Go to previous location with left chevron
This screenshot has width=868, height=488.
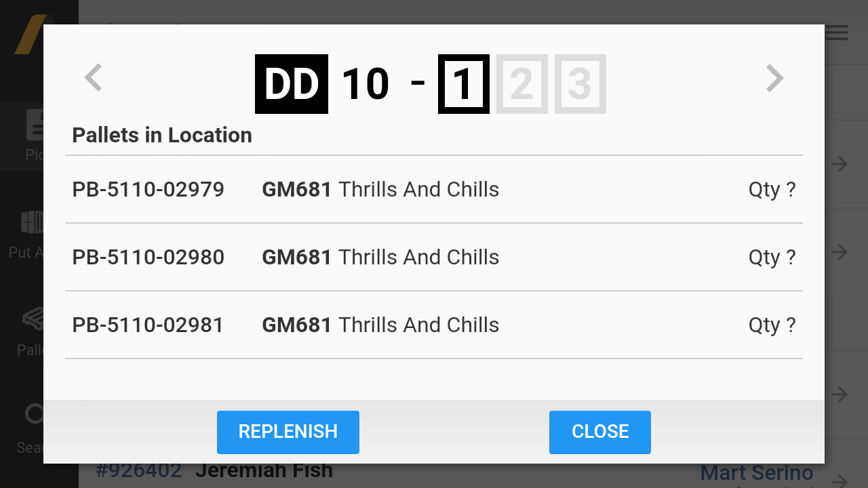point(93,78)
